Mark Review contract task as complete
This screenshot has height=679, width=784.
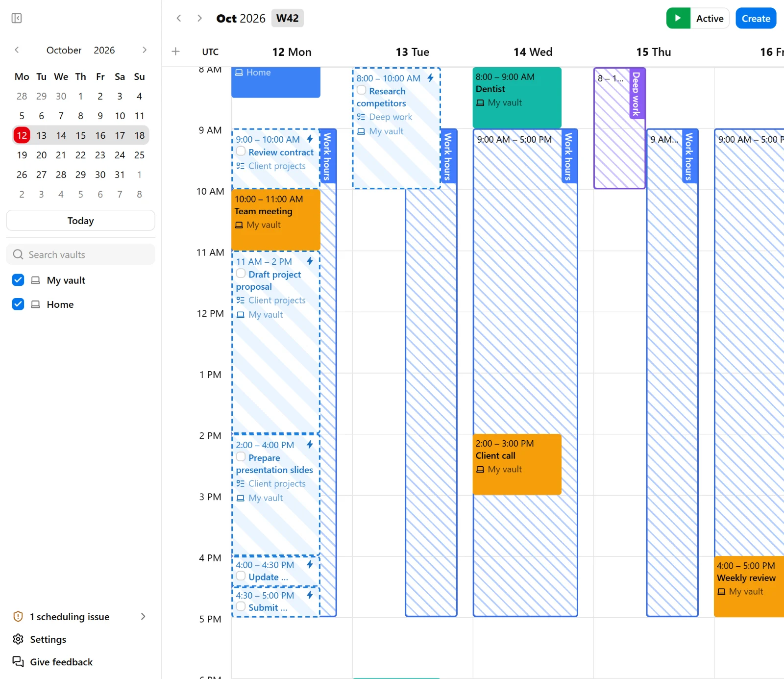click(x=241, y=151)
